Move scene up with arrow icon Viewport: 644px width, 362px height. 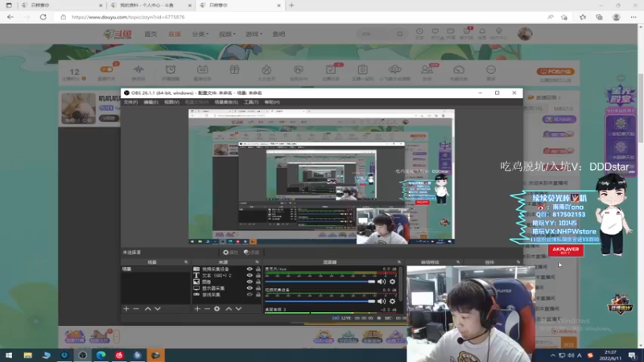pos(148,309)
